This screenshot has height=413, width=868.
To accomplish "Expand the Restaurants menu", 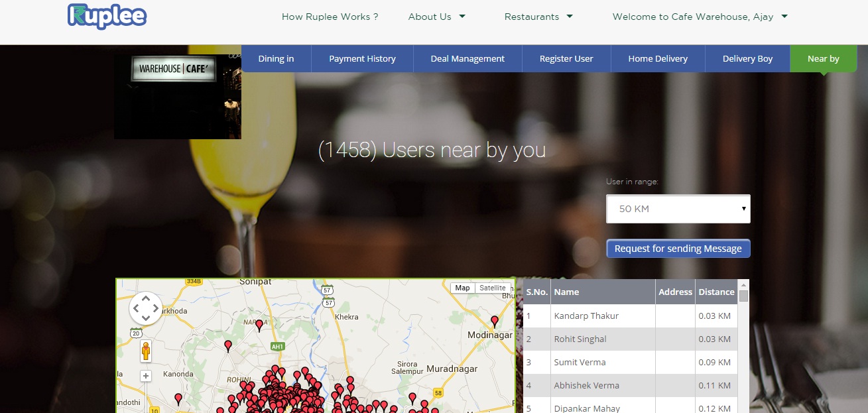I will [x=538, y=17].
